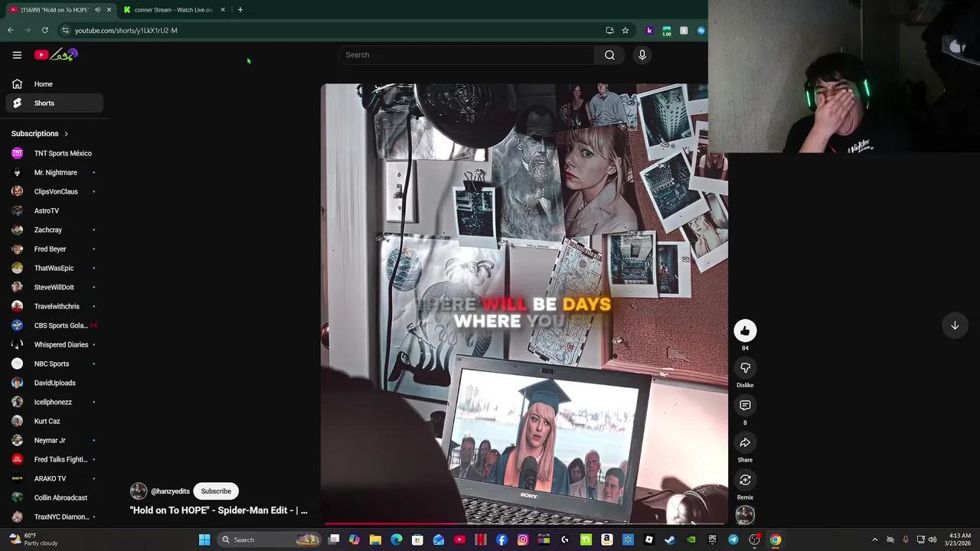This screenshot has height=551, width=980.
Task: Open the YouTube hamburger guide menu
Action: [17, 55]
